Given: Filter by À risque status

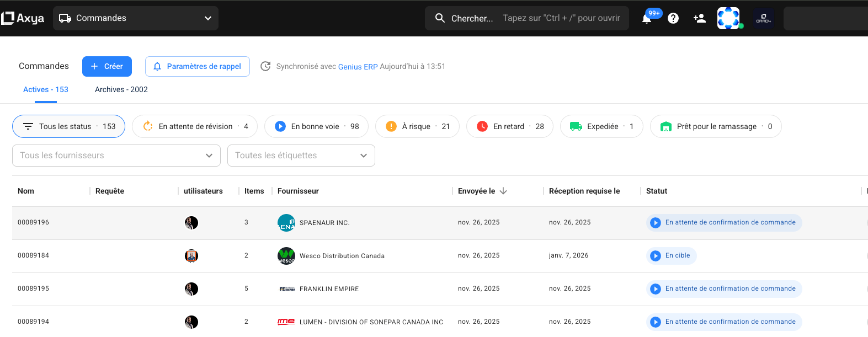Looking at the screenshot, I should pos(417,126).
